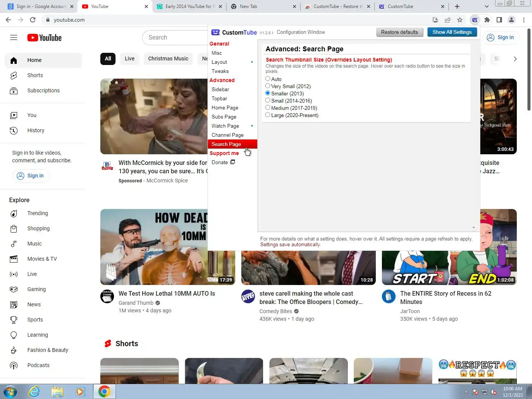Bookmark this page with the star icon
Viewport: 532px width, 399px height.
pos(460,20)
